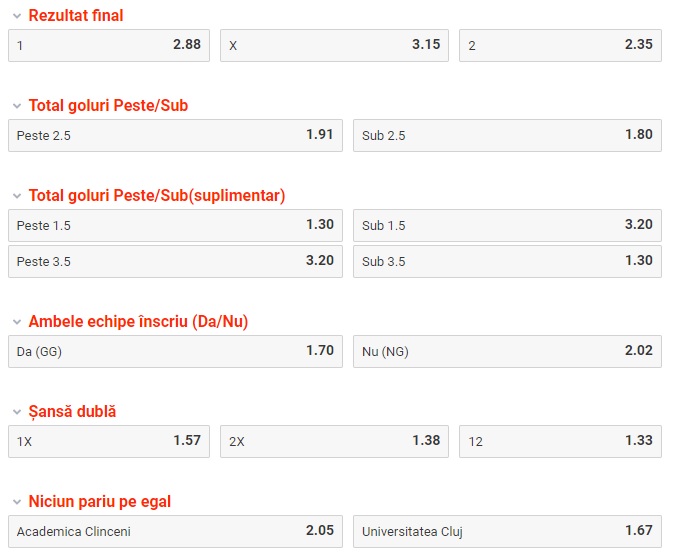Select home win odds 2.88
The width and height of the screenshot is (673, 557).
(x=109, y=45)
